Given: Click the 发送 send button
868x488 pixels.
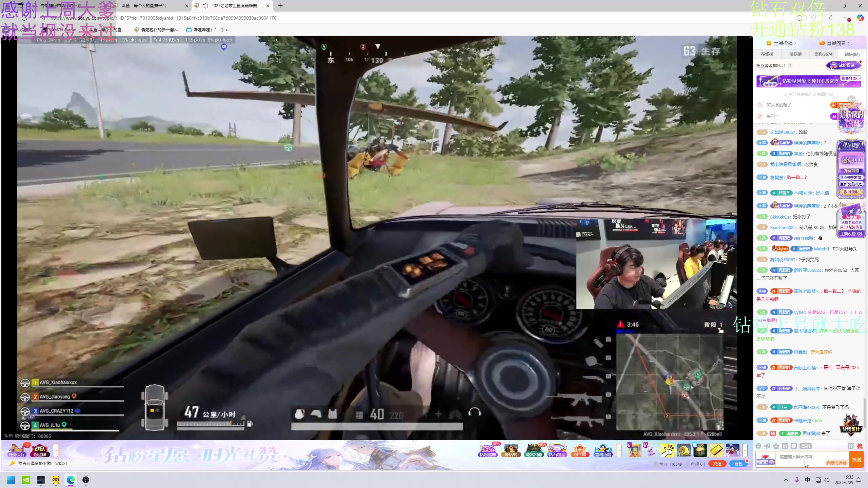Looking at the screenshot, I should [x=856, y=460].
